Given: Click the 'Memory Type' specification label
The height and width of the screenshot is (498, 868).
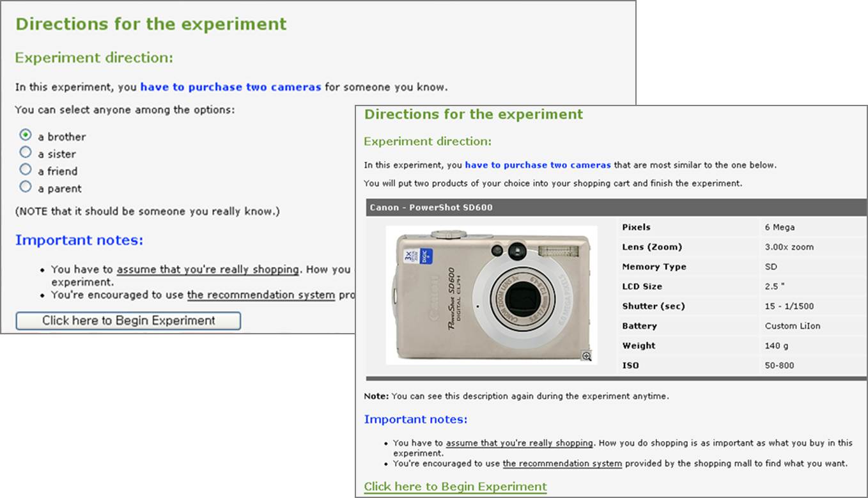Looking at the screenshot, I should point(654,267).
